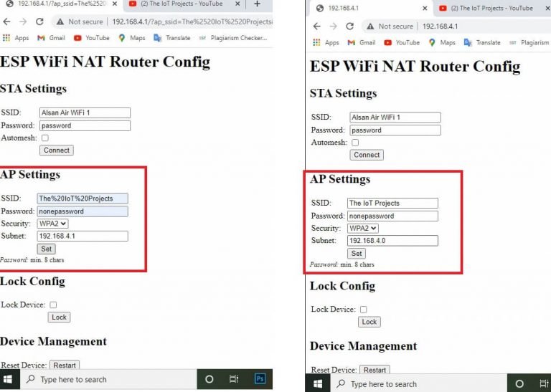Open the WPA2 Security dropdown in left window
551x392 pixels.
(x=53, y=224)
